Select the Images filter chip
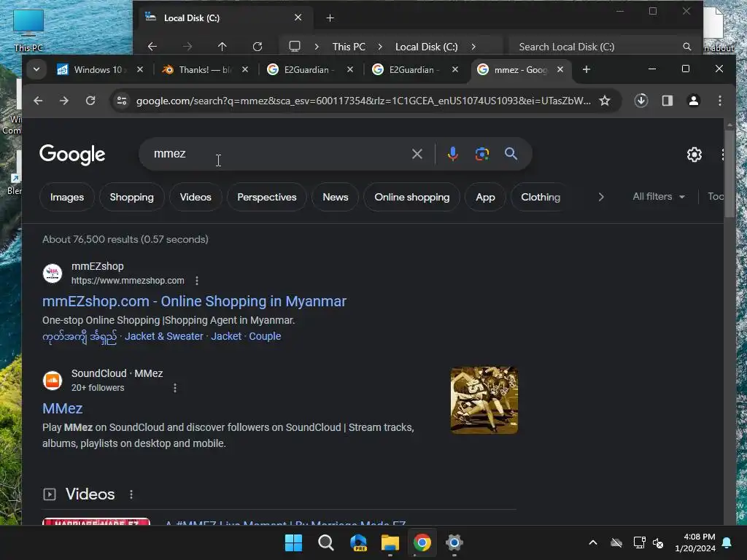The height and width of the screenshot is (560, 747). tap(66, 197)
